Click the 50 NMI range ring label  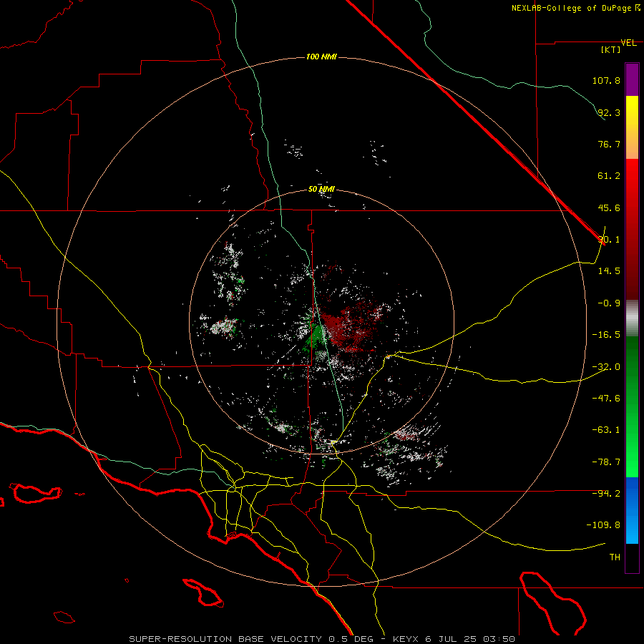[321, 190]
